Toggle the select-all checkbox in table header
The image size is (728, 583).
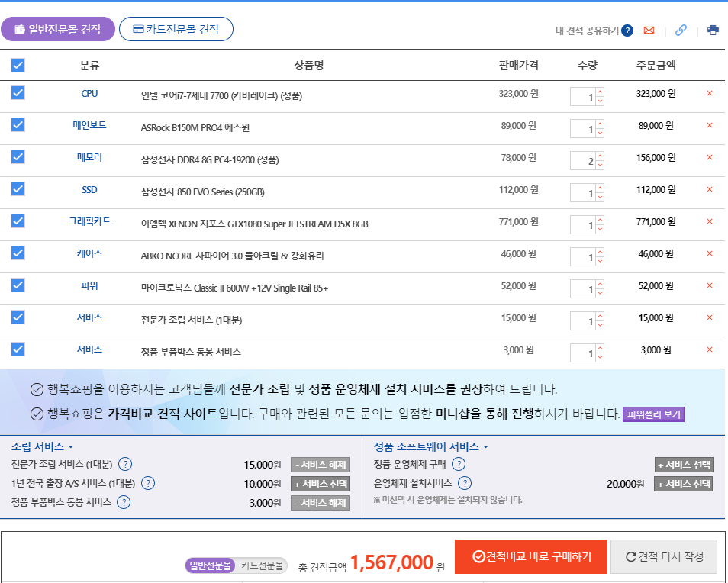(18, 66)
